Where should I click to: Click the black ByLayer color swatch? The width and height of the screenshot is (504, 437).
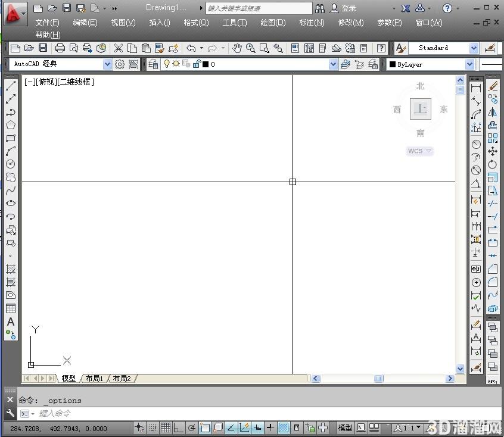click(x=393, y=64)
